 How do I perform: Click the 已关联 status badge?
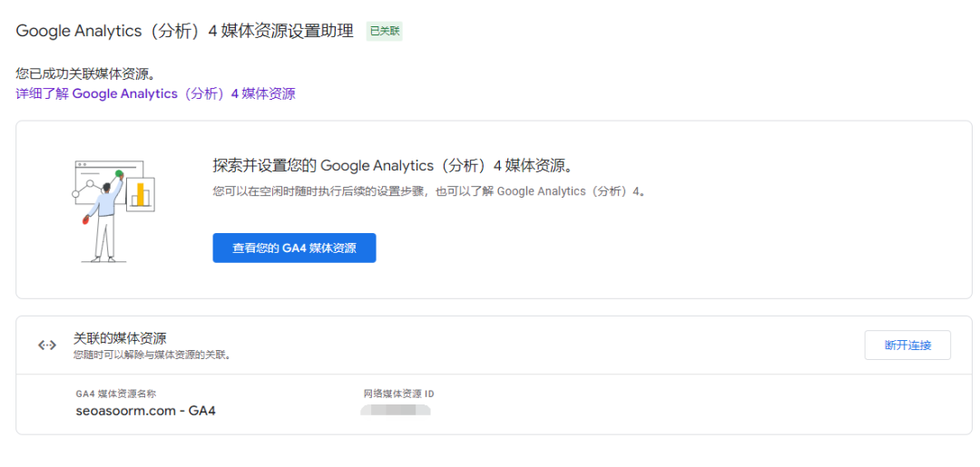[x=385, y=31]
